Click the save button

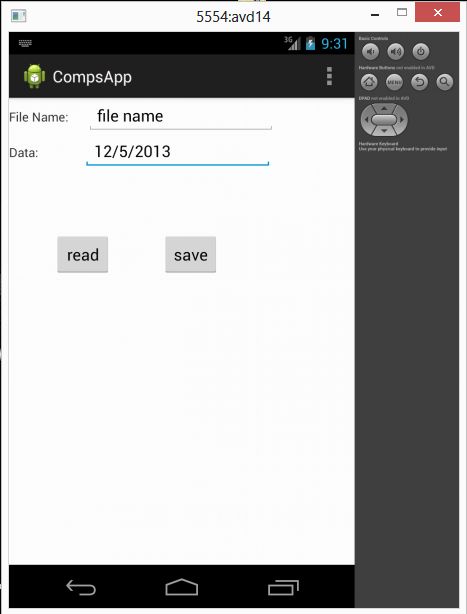[x=191, y=255]
